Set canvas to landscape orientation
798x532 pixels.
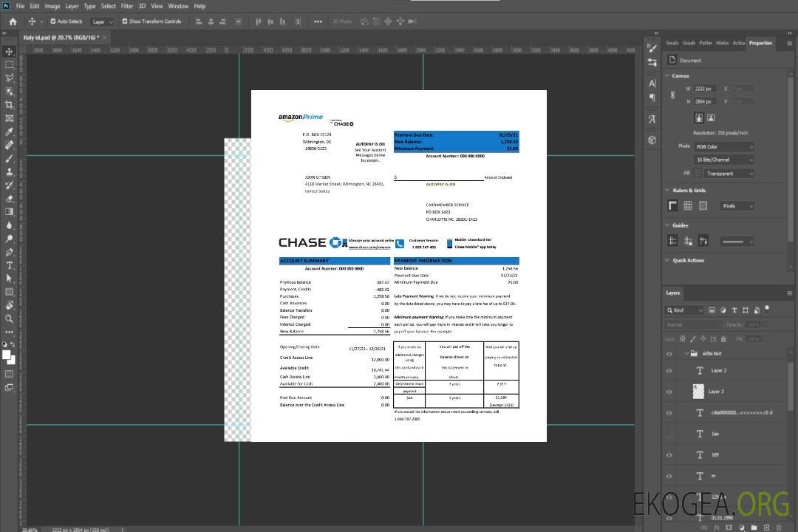pos(711,118)
